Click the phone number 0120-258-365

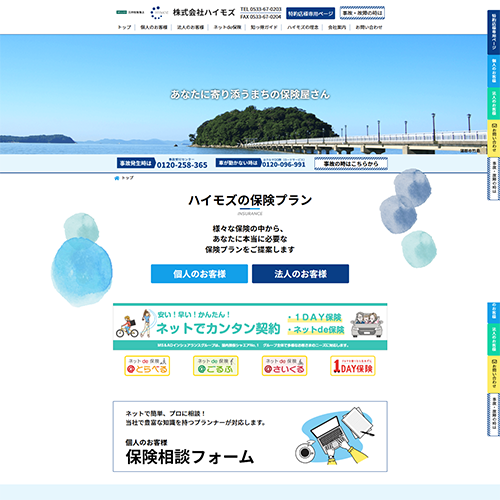(182, 165)
